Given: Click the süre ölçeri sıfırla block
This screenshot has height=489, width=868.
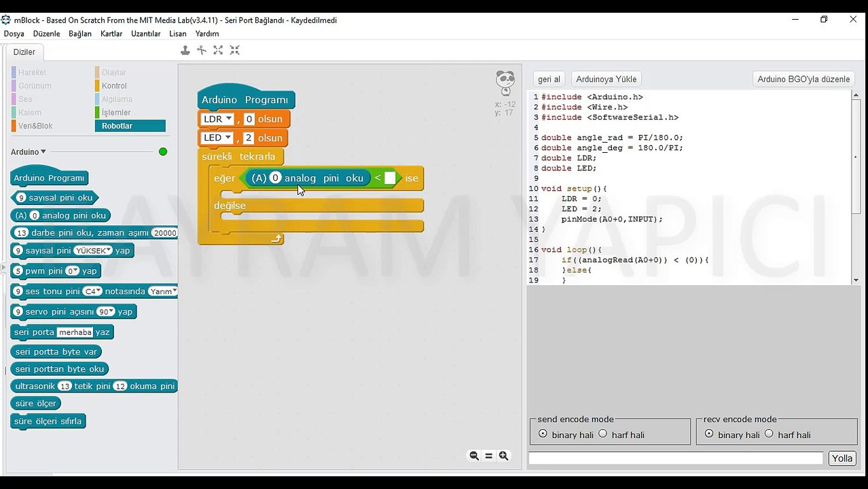Looking at the screenshot, I should [x=48, y=421].
